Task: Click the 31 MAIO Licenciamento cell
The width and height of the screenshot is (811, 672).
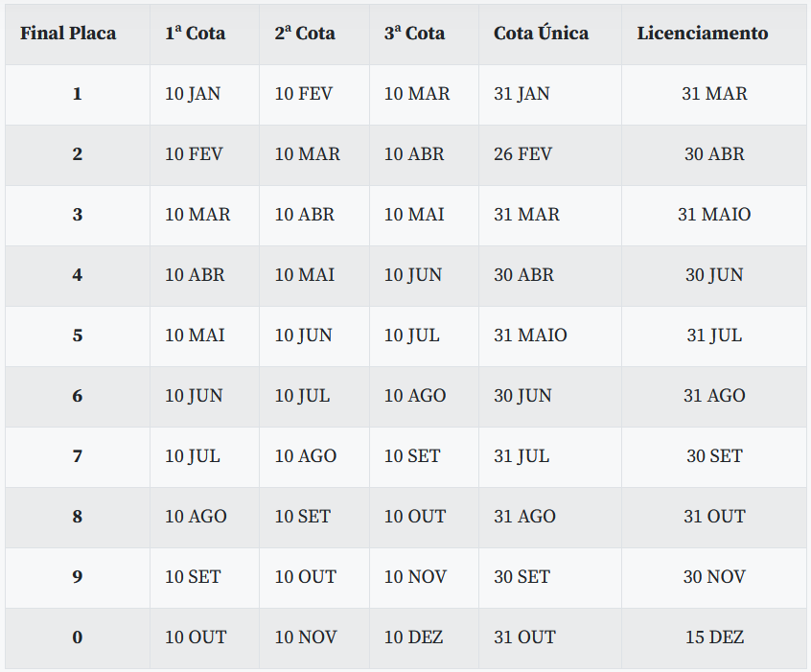Action: coord(714,215)
